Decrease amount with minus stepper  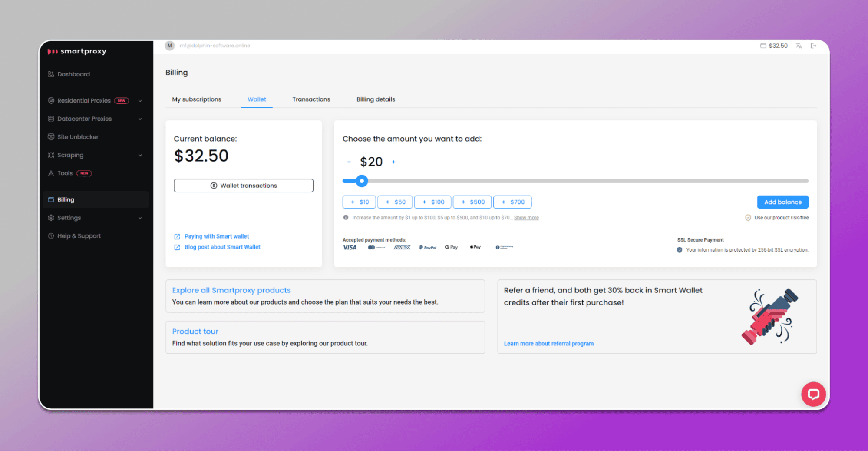point(349,162)
